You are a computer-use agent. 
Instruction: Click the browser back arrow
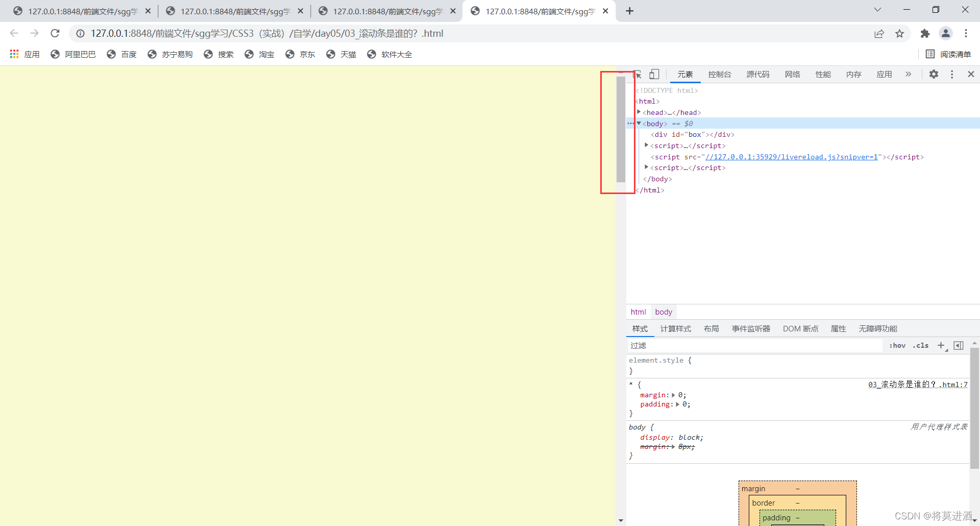pos(14,33)
